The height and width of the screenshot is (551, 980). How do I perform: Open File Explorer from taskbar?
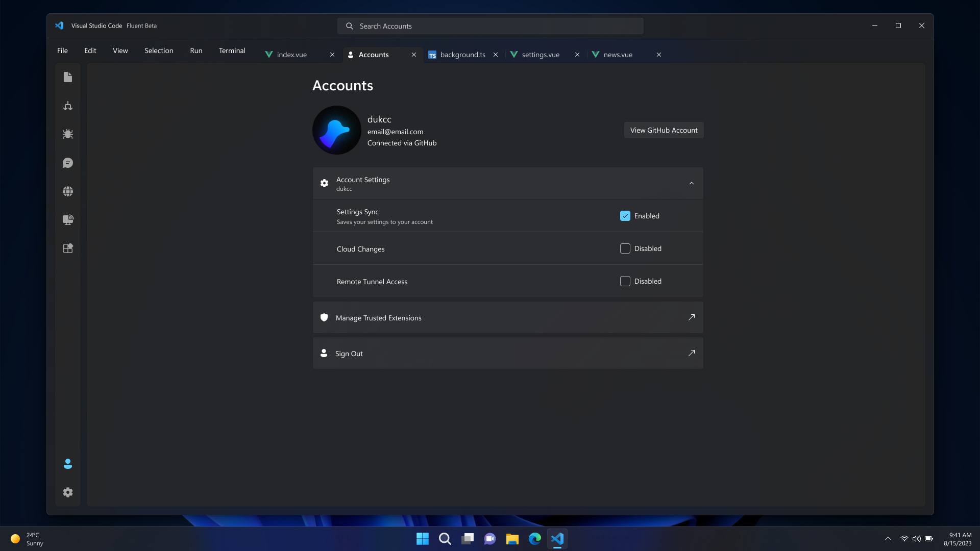tap(512, 539)
